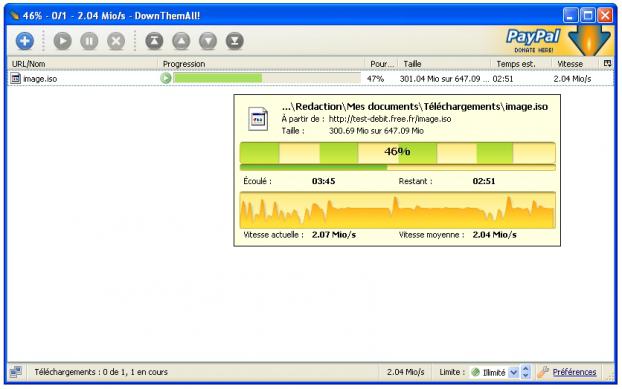The image size is (622, 389).
Task: Sort by Temps est. column header
Action: 521,64
